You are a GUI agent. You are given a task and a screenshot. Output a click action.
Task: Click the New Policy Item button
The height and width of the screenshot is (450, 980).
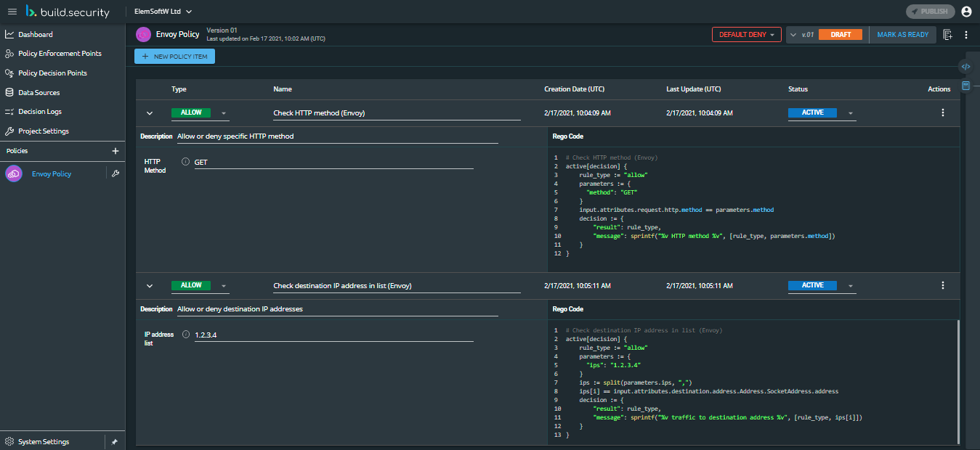[x=174, y=57]
